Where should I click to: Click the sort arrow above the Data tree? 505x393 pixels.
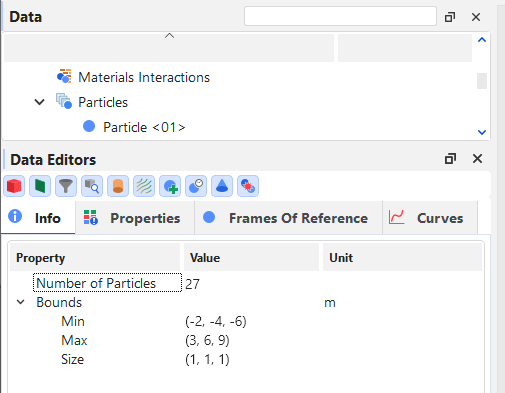pos(169,36)
